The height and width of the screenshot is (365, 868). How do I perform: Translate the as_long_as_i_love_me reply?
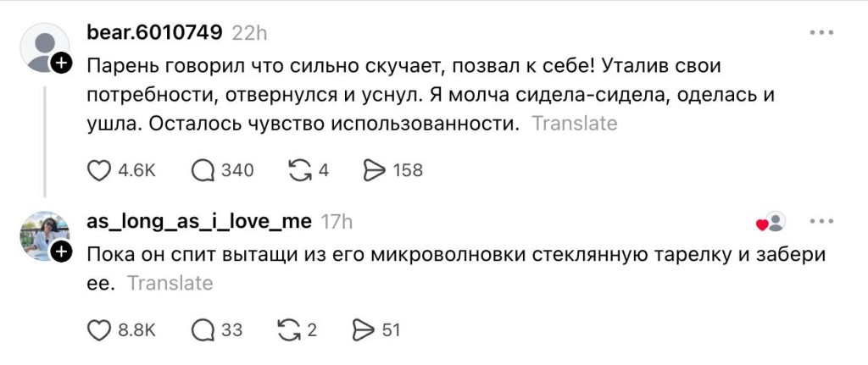pyautogui.click(x=169, y=284)
